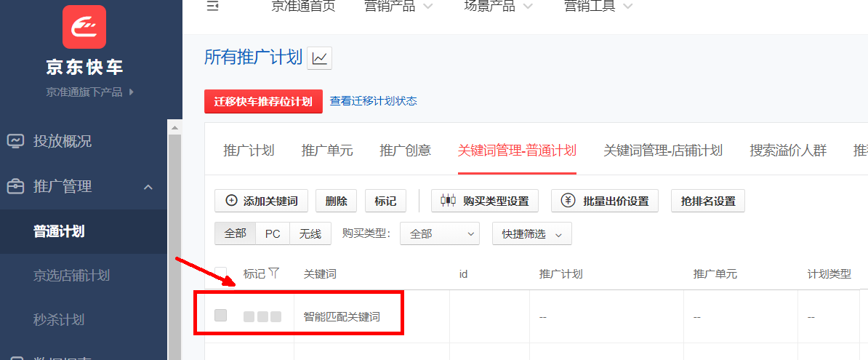Collapse the 推广管理 sidebar section chevron
Screen dimensions: 868x360
click(148, 187)
